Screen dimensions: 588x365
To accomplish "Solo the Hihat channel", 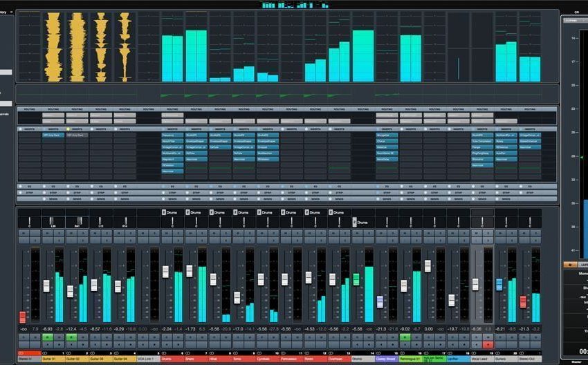I will tap(226, 233).
